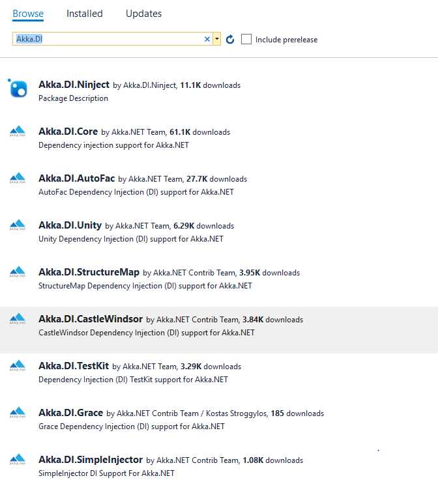Click 'Dependency Injection (DI) TestKit support' description

133,380
